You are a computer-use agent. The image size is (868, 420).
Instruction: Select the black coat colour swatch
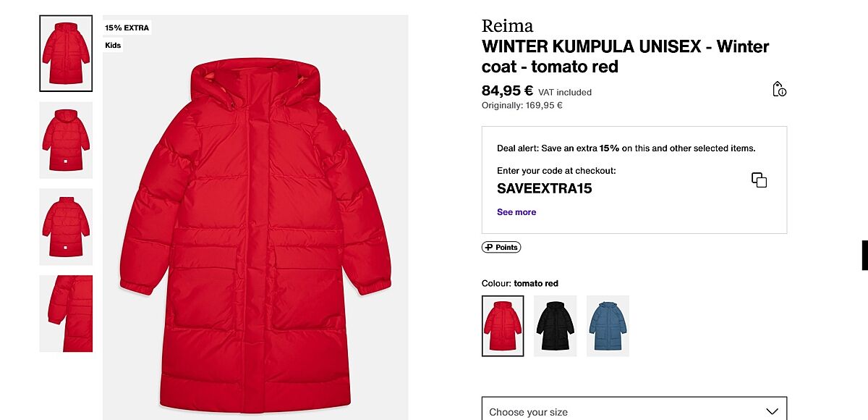pos(556,326)
